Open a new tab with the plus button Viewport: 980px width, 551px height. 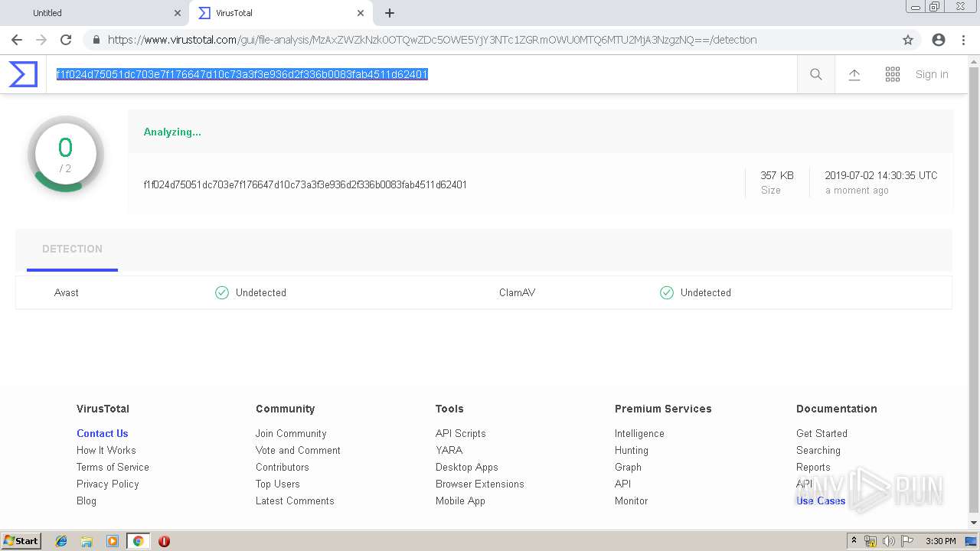(x=390, y=13)
